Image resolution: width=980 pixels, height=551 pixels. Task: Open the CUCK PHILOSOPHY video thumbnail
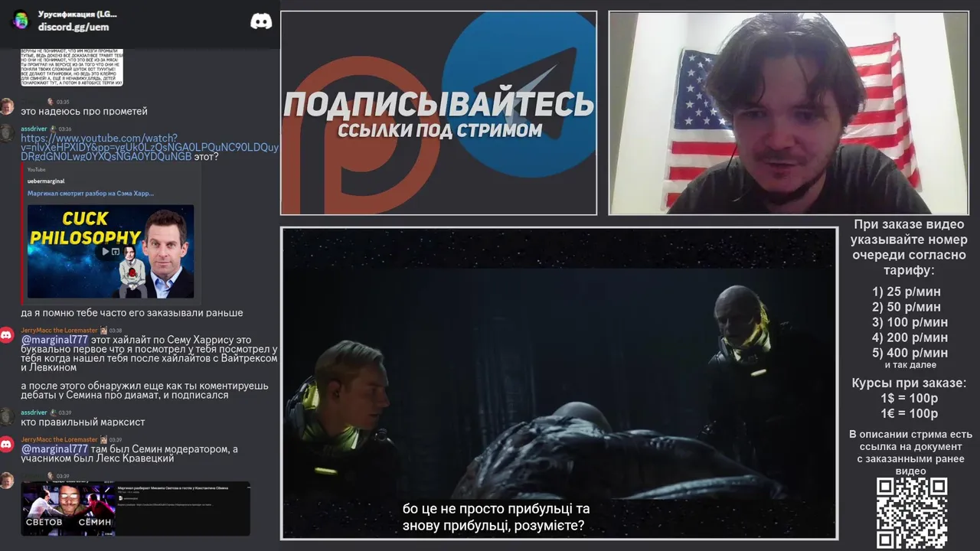click(x=110, y=251)
